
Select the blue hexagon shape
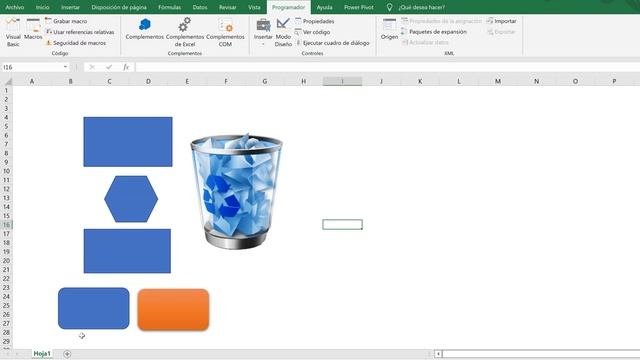tap(131, 199)
